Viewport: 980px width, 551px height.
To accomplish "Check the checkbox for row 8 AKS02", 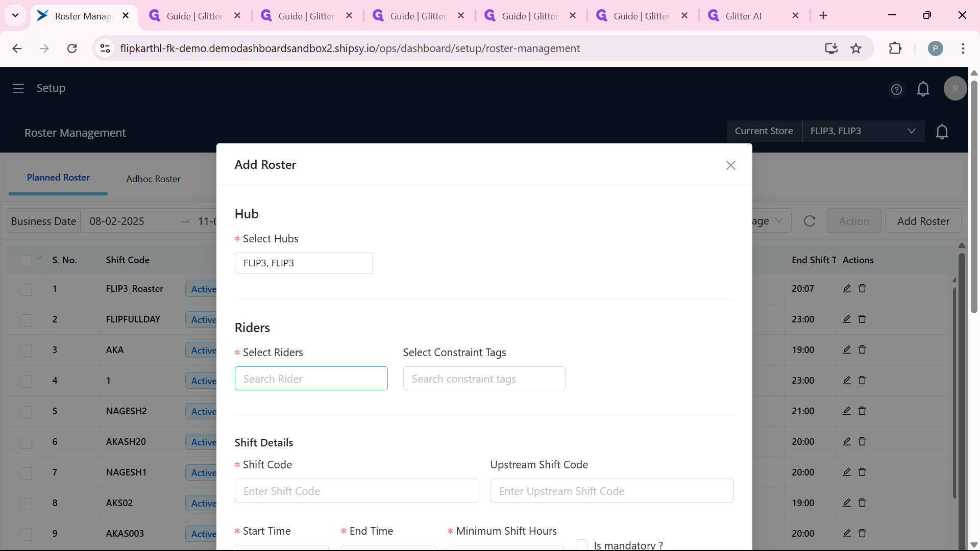I will pyautogui.click(x=26, y=504).
